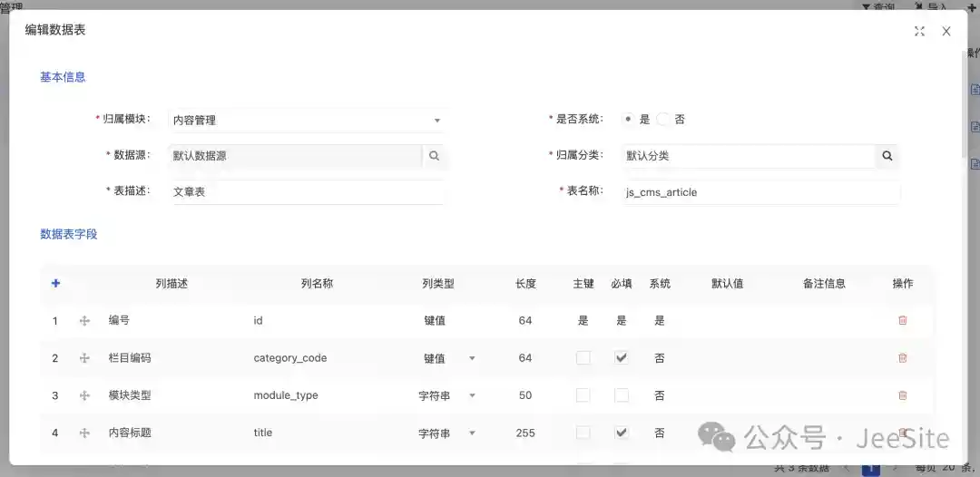Open the 归属模块 dropdown
This screenshot has width=980, height=477.
[x=307, y=120]
